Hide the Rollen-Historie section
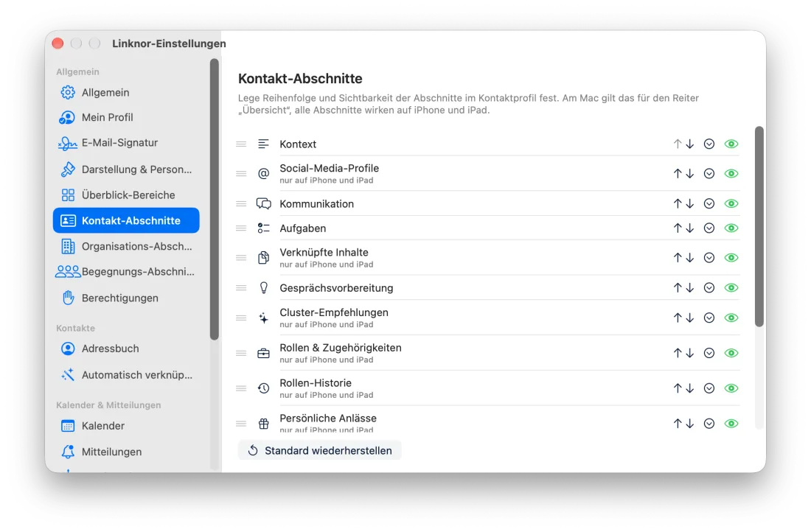 click(x=731, y=388)
